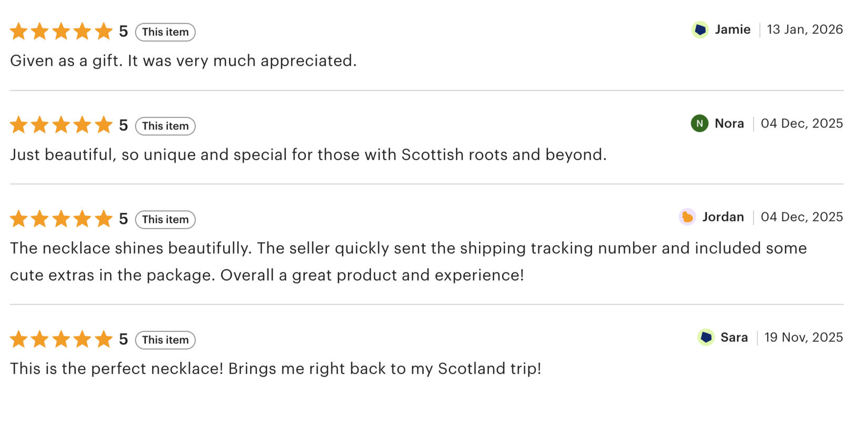The image size is (868, 423).
Task: Click 'This item' badge on Jordan's review
Action: coord(165,220)
